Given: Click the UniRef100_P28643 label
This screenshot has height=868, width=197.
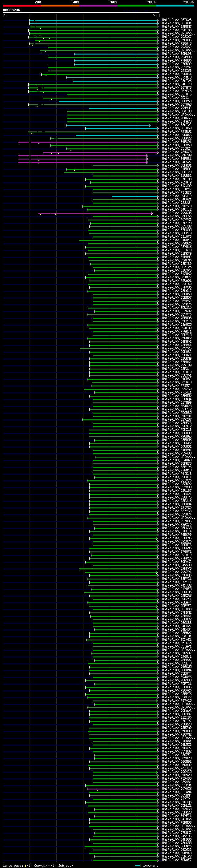Looking at the screenshot, I should 176,43.
